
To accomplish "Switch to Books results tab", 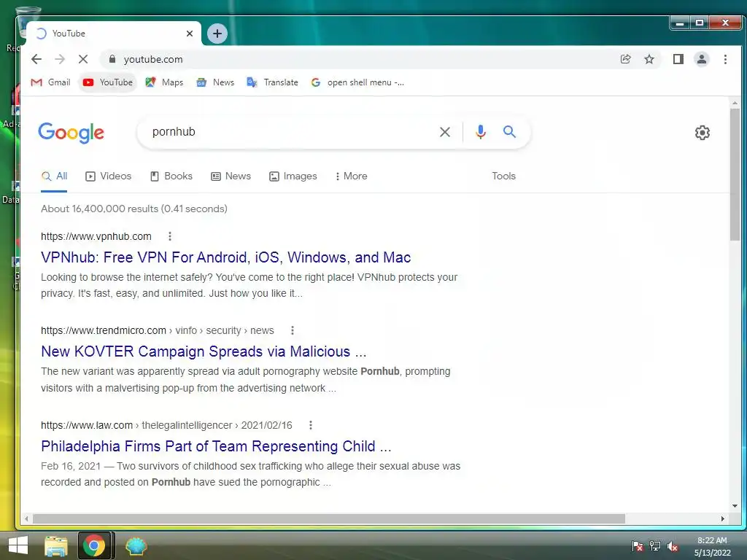I will click(171, 176).
